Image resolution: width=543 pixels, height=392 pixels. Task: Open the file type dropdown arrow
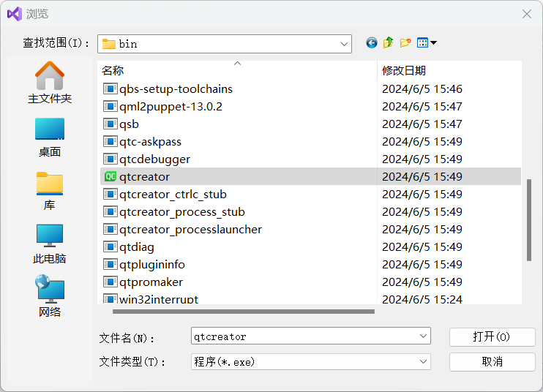tap(423, 361)
